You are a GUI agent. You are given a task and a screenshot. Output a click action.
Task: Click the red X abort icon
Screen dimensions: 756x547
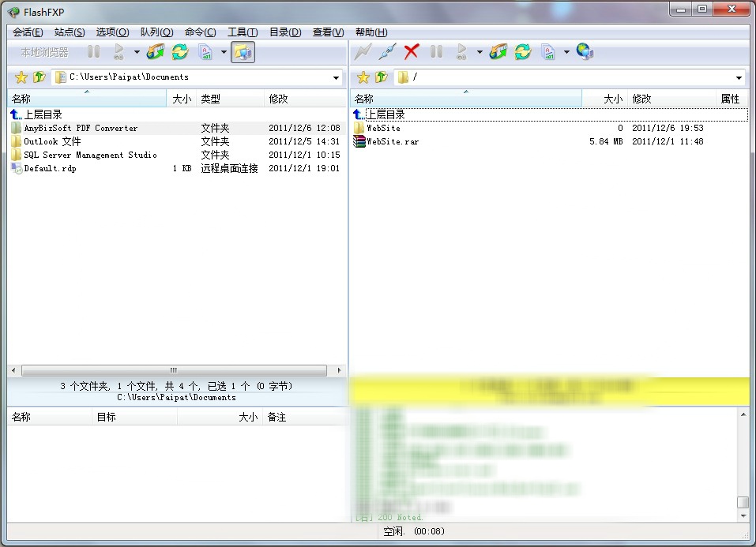411,52
